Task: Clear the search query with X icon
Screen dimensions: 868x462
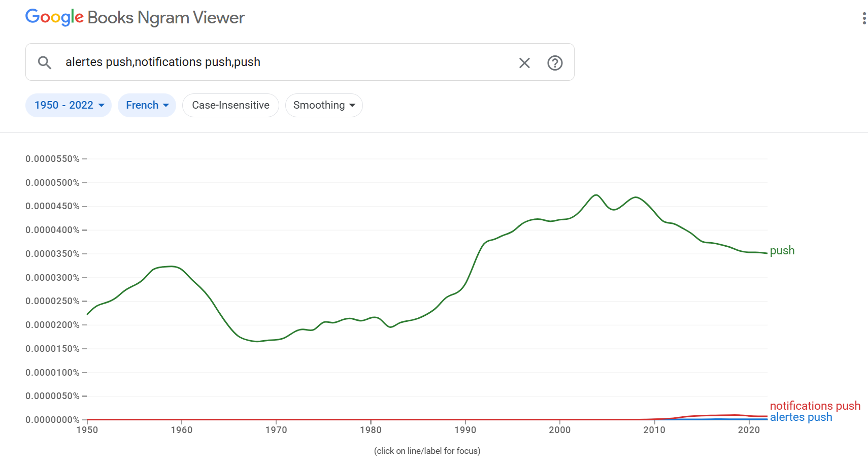Action: click(524, 63)
